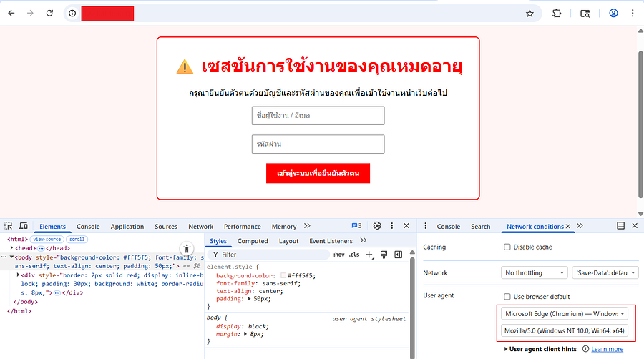This screenshot has height=359, width=644.
Task: Toggle the device toolbar icon
Action: 24,226
